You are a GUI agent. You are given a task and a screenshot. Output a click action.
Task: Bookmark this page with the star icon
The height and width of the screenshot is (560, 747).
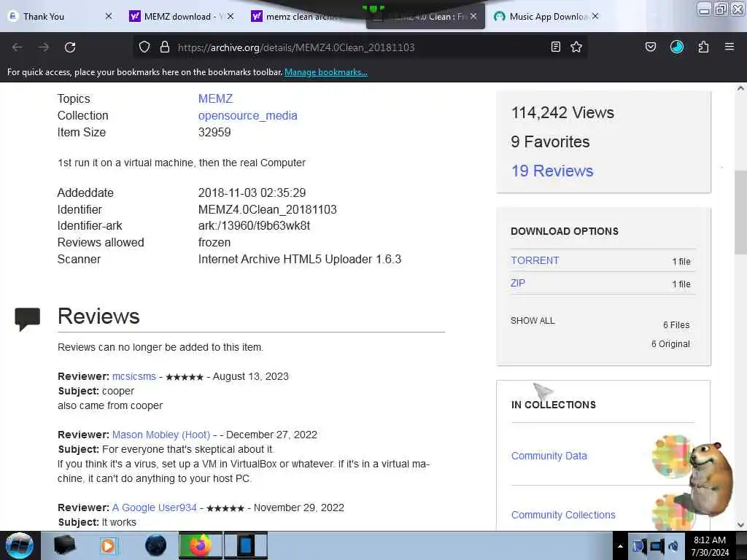click(576, 47)
